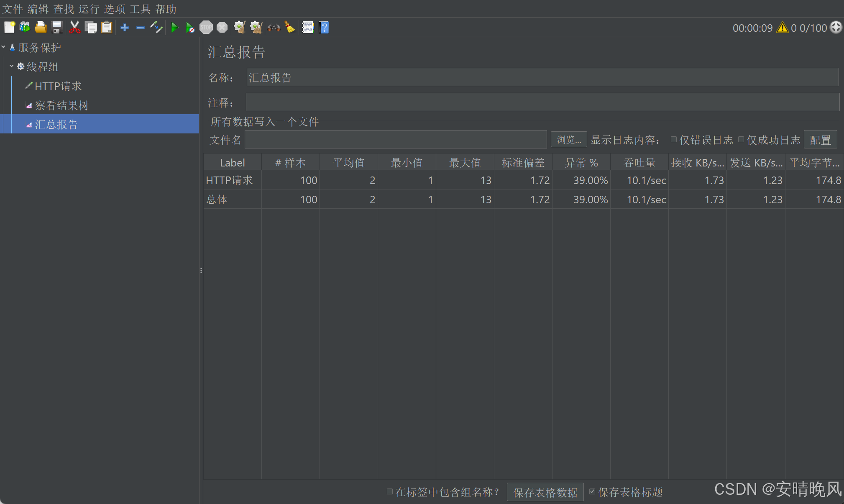Click the 最小值 column header
The height and width of the screenshot is (504, 844).
pyautogui.click(x=407, y=163)
